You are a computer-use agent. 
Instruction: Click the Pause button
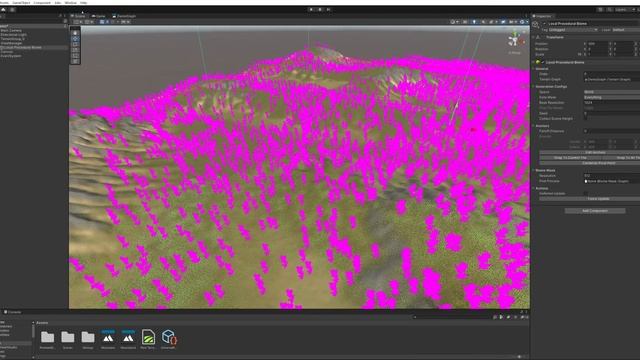tap(320, 9)
